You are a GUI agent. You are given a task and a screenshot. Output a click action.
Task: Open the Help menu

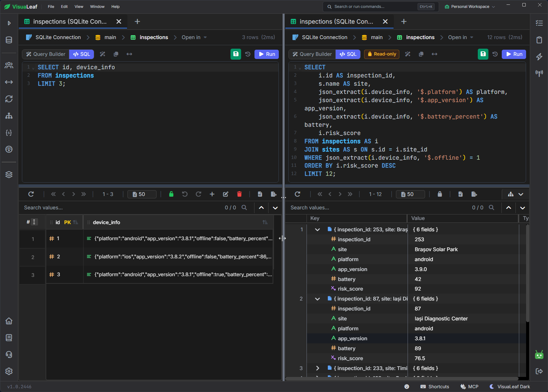[x=115, y=7]
